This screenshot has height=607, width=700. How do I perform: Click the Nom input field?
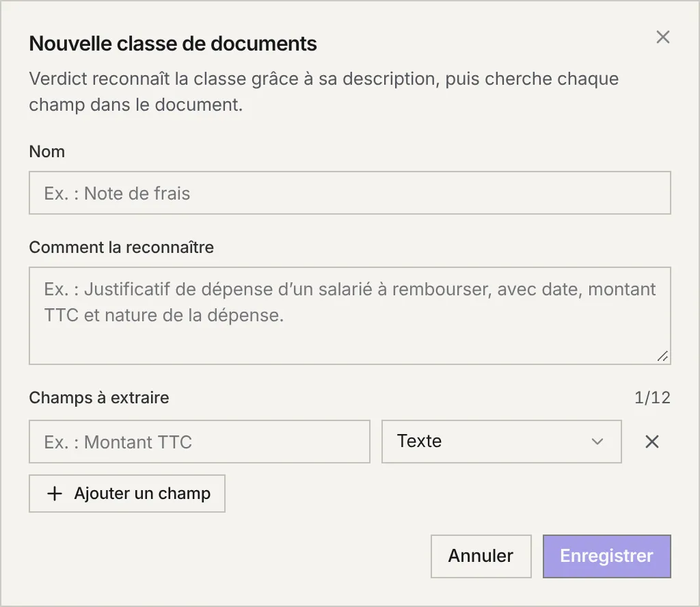coord(350,193)
